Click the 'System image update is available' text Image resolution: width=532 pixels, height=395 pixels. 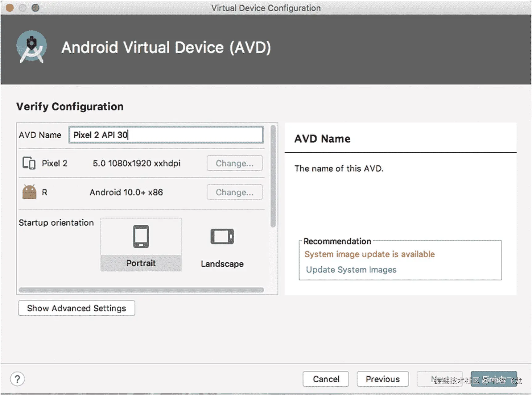point(370,254)
